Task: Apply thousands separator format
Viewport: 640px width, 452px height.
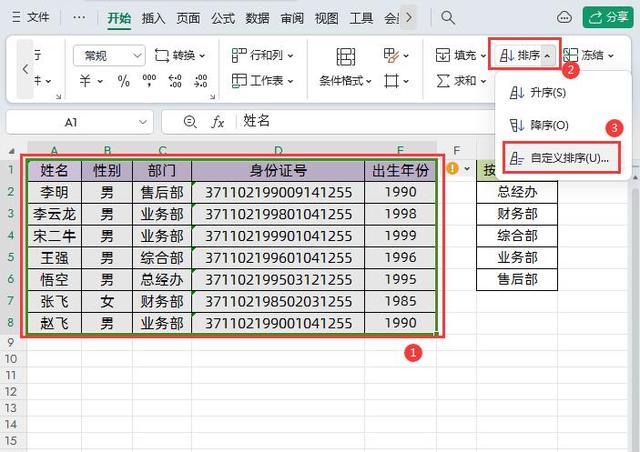Action: [x=149, y=81]
